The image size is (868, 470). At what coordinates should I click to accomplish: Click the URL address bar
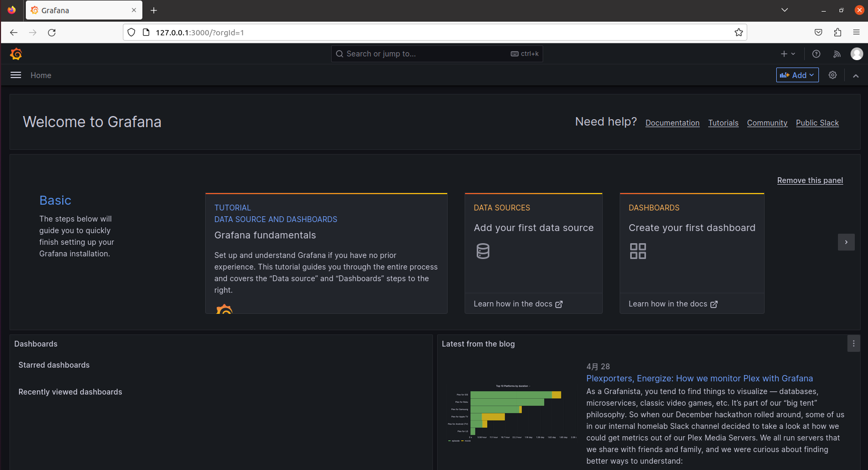pyautogui.click(x=435, y=33)
